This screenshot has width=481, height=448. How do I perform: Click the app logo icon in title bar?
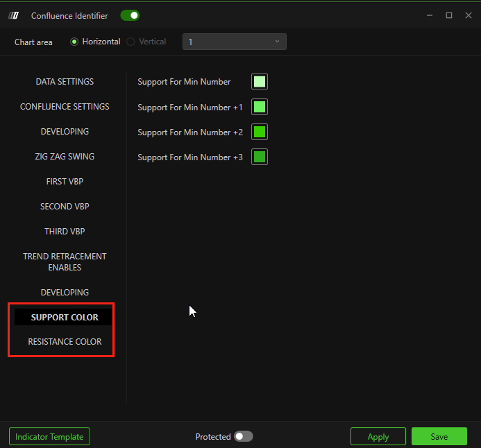[14, 15]
